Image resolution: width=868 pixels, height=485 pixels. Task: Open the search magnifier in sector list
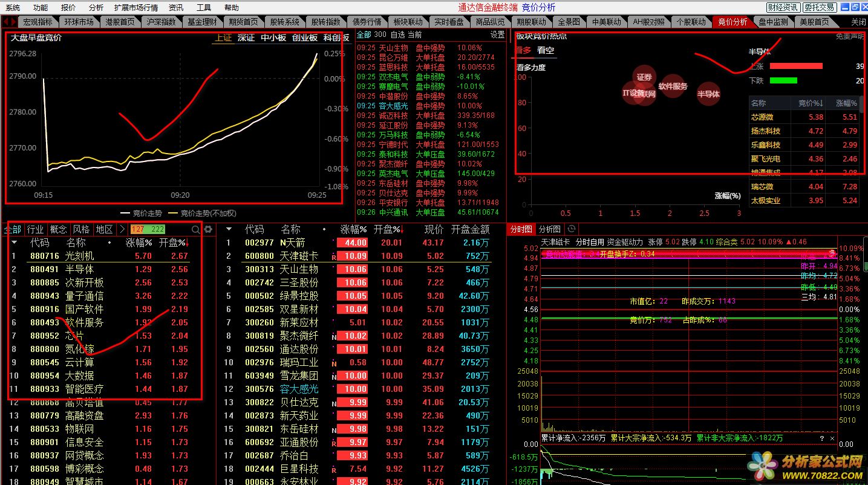pyautogui.click(x=195, y=230)
